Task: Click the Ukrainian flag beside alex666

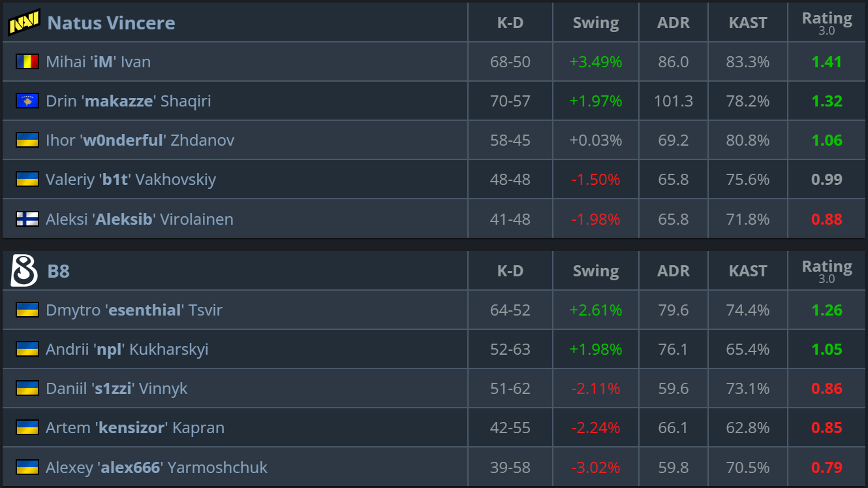Action: [27, 467]
